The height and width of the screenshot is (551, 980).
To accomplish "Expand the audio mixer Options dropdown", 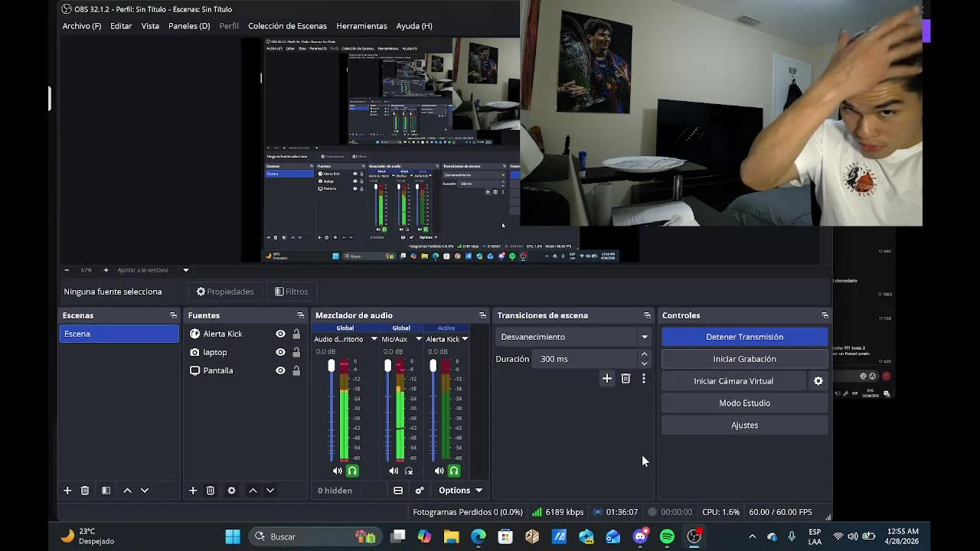I will tap(460, 491).
